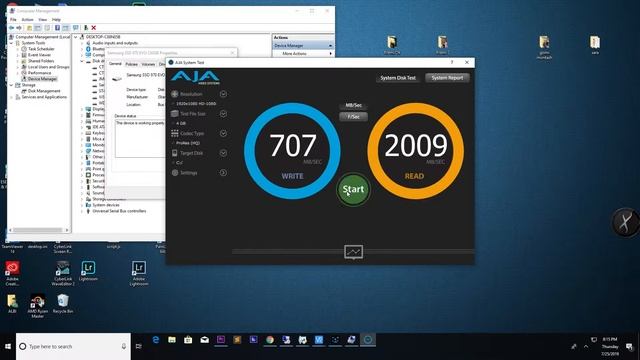Image resolution: width=640 pixels, height=360 pixels.
Task: Open Google Chrome from the taskbar
Action: tap(270, 340)
